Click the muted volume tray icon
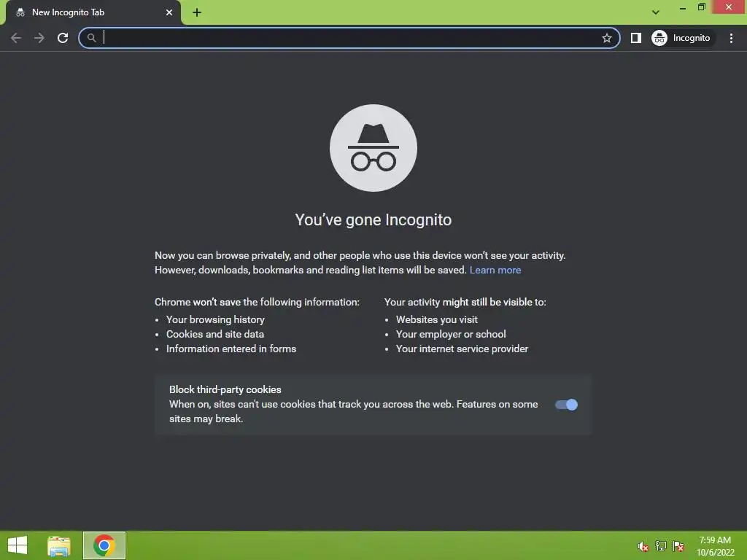 [643, 546]
